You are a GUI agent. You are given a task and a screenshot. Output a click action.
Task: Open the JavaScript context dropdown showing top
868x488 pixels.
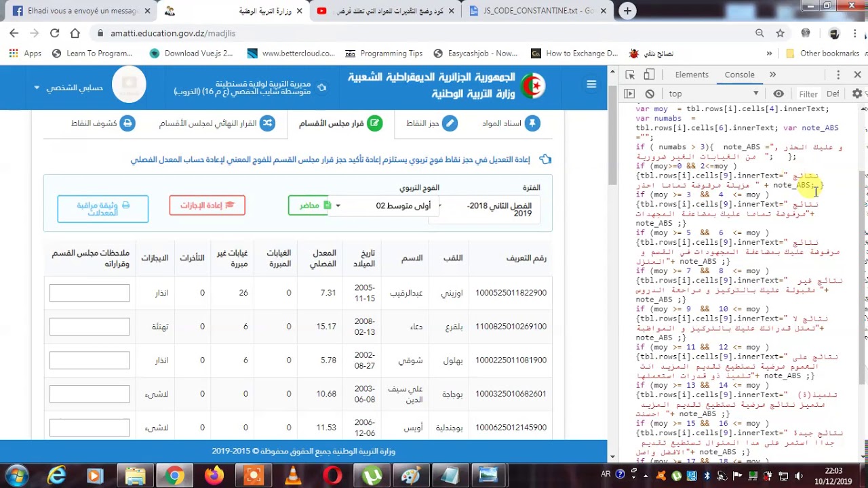point(713,94)
